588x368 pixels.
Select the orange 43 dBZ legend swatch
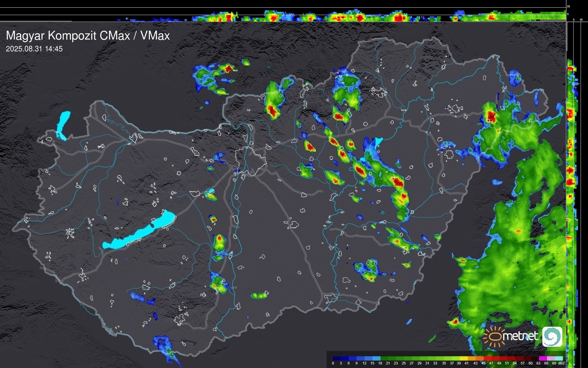[480, 358]
